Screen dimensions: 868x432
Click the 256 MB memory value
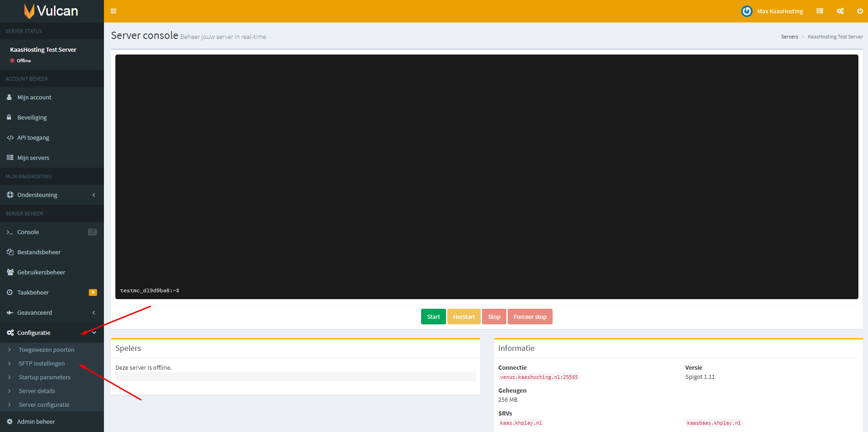(x=508, y=399)
